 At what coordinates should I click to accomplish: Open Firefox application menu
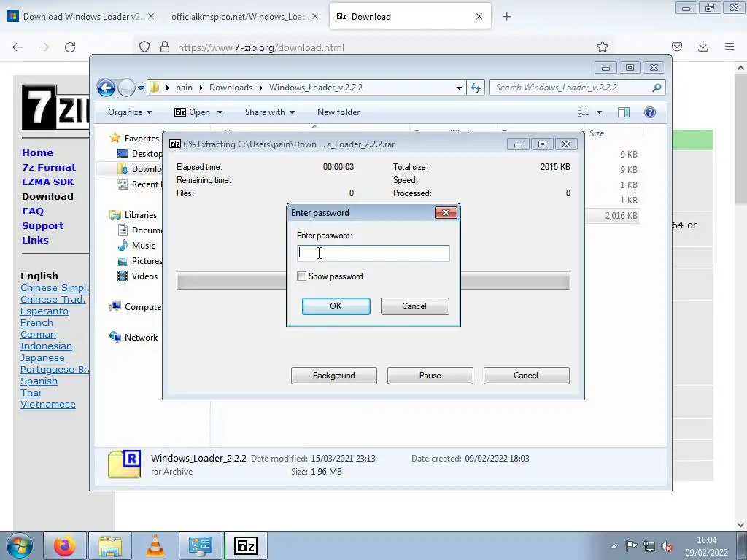pyautogui.click(x=729, y=47)
